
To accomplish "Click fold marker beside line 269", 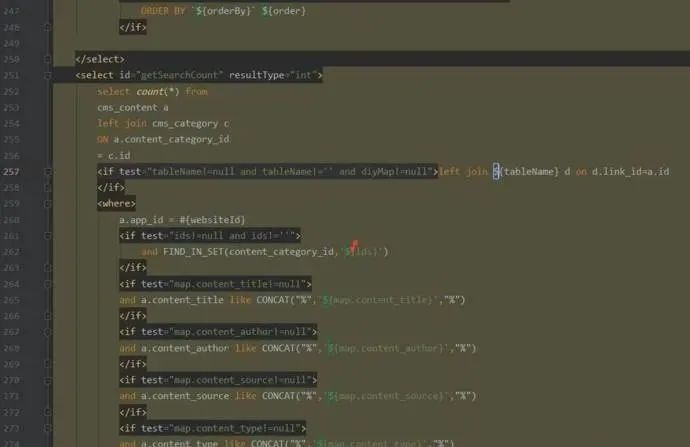I will click(48, 364).
